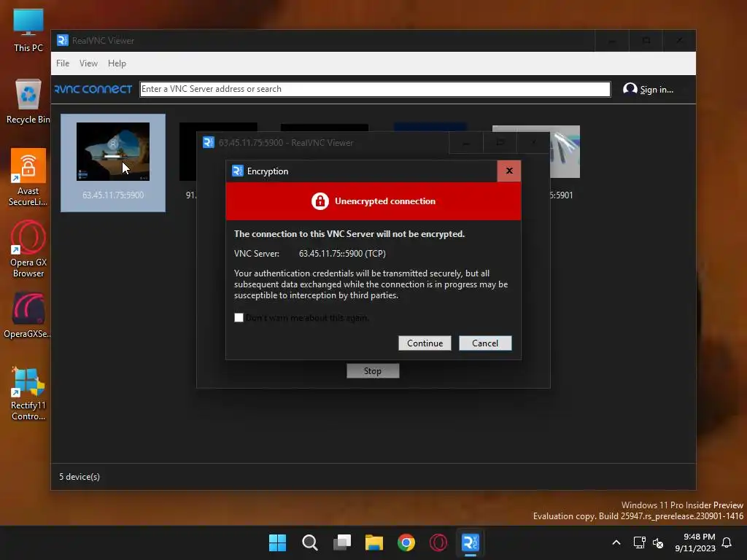Click the 5 device(s) status text
This screenshot has width=747, height=560.
pyautogui.click(x=80, y=477)
